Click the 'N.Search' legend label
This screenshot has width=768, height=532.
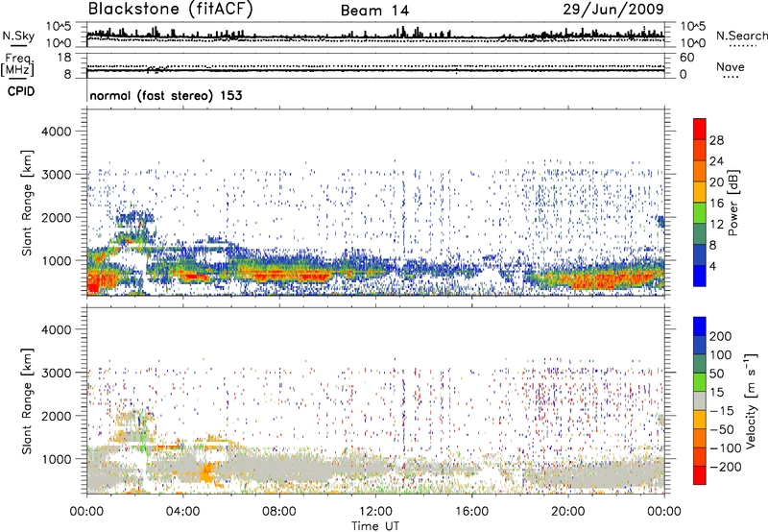pyautogui.click(x=742, y=36)
